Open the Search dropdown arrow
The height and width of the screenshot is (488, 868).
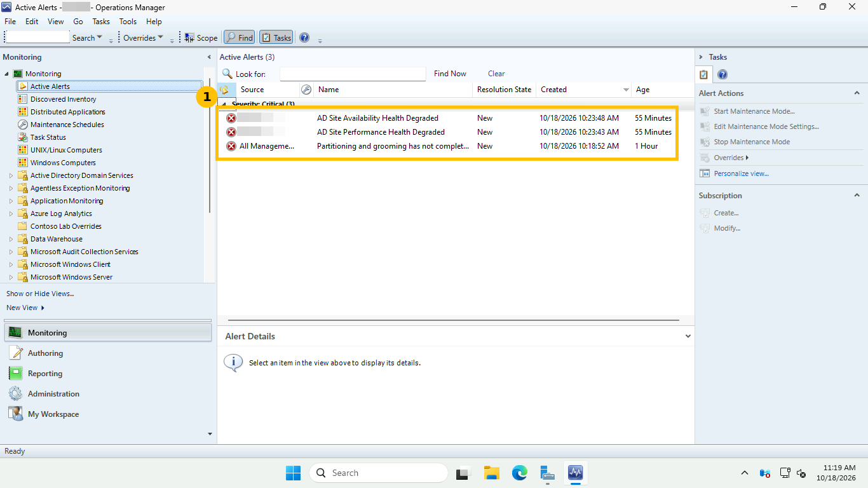pyautogui.click(x=100, y=38)
